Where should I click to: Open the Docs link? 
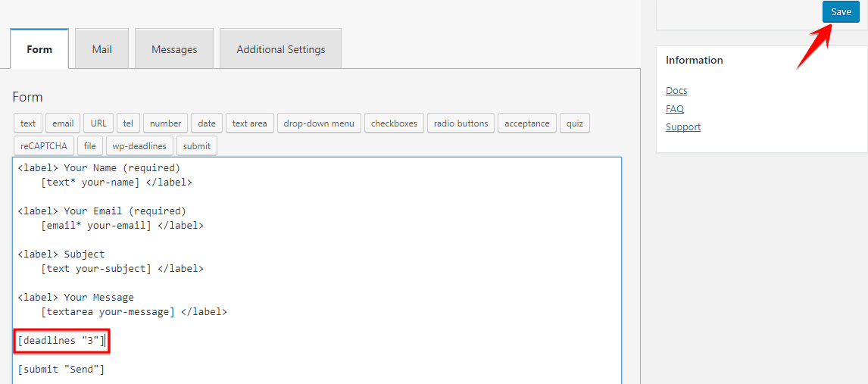coord(676,91)
